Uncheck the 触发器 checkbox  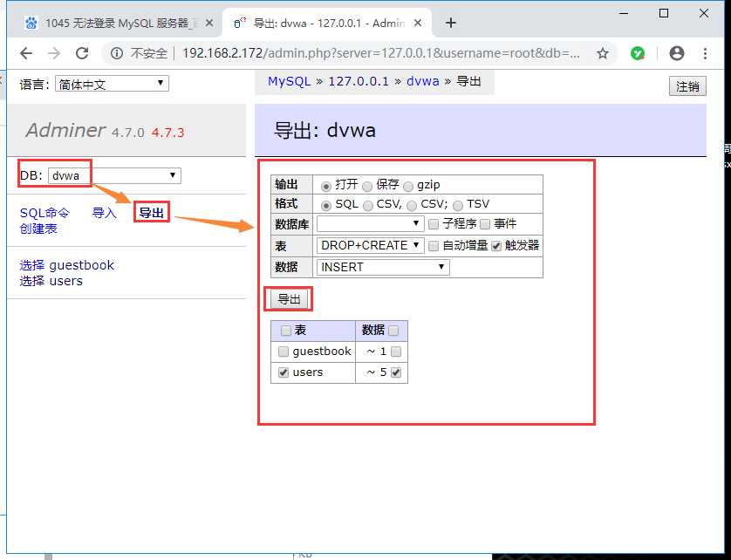coord(496,246)
